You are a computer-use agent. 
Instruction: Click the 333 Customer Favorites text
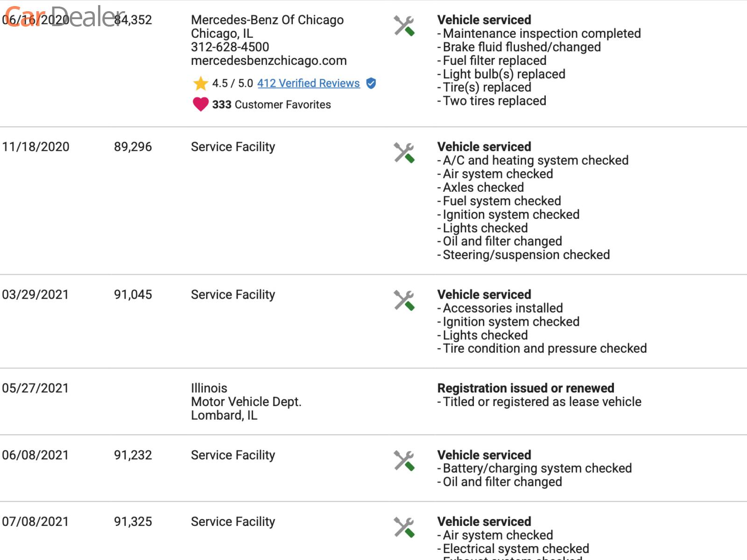coord(271,105)
